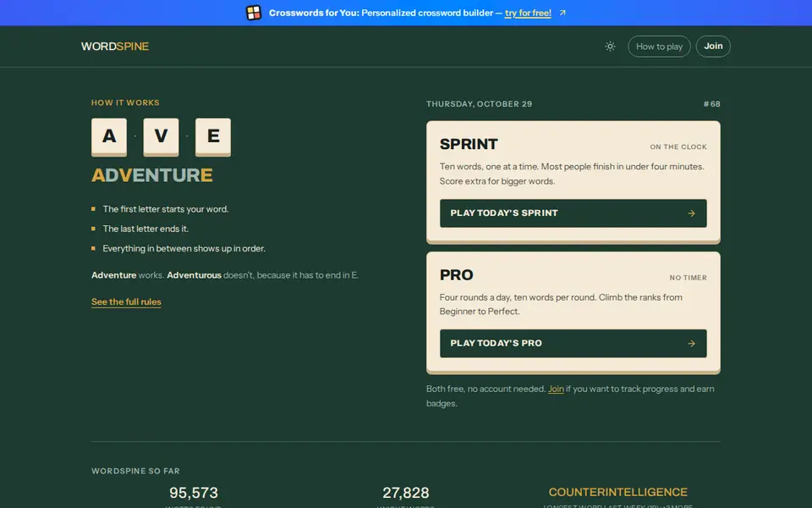Open the How to play button
The width and height of the screenshot is (812, 508).
(659, 46)
